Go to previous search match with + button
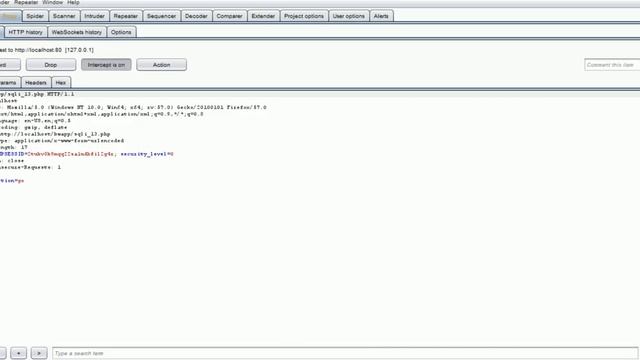The image size is (640, 360). pyautogui.click(x=18, y=353)
